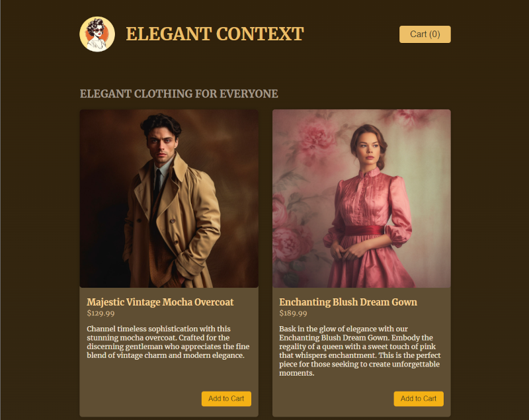Click the ELEGANT CONTEXT site title
The width and height of the screenshot is (529, 420).
(215, 34)
